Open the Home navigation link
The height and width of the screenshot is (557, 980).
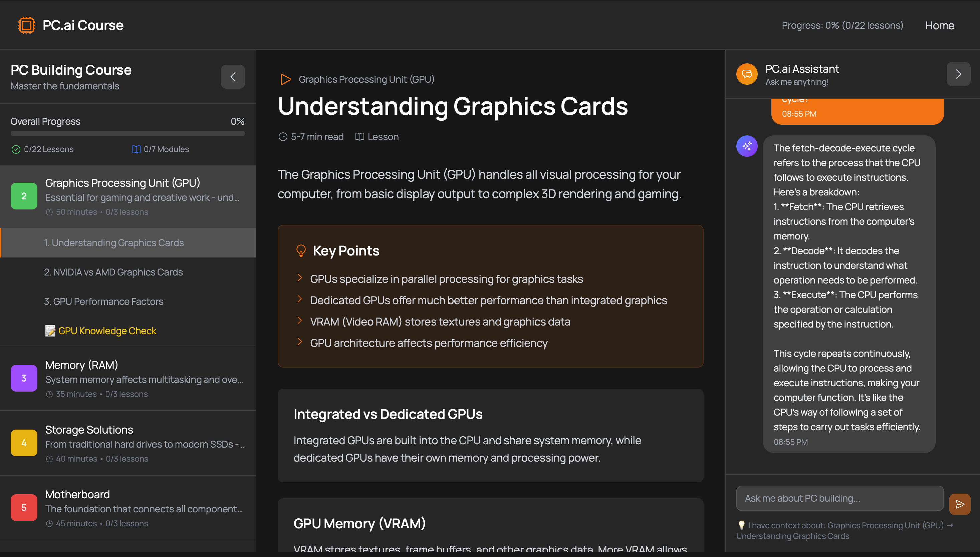939,25
